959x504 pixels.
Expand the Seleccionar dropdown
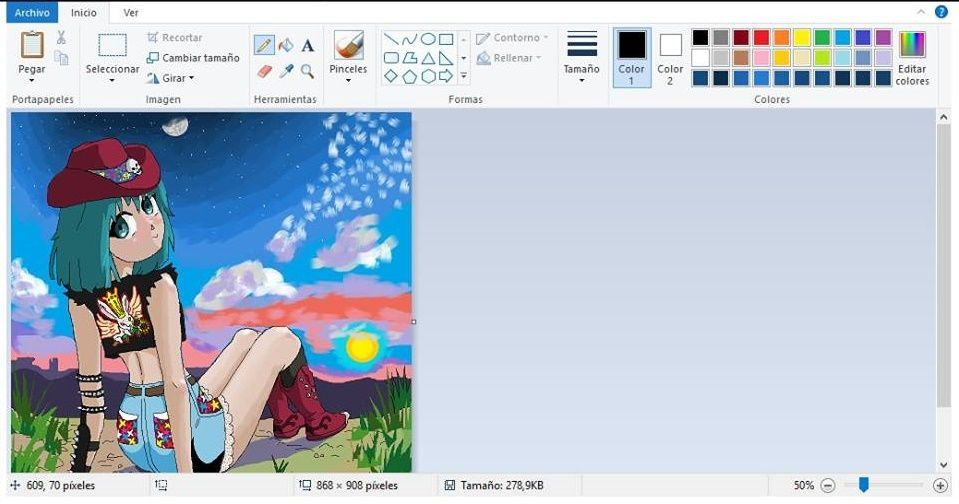(112, 80)
